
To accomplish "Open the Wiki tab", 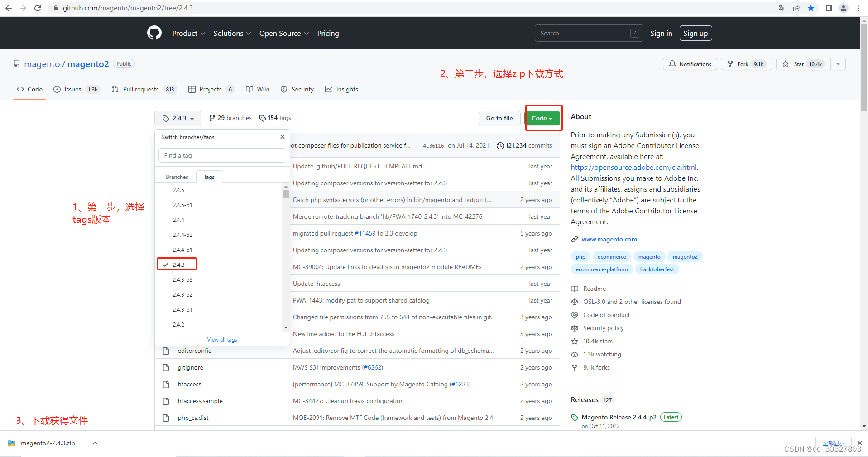I will tap(258, 89).
